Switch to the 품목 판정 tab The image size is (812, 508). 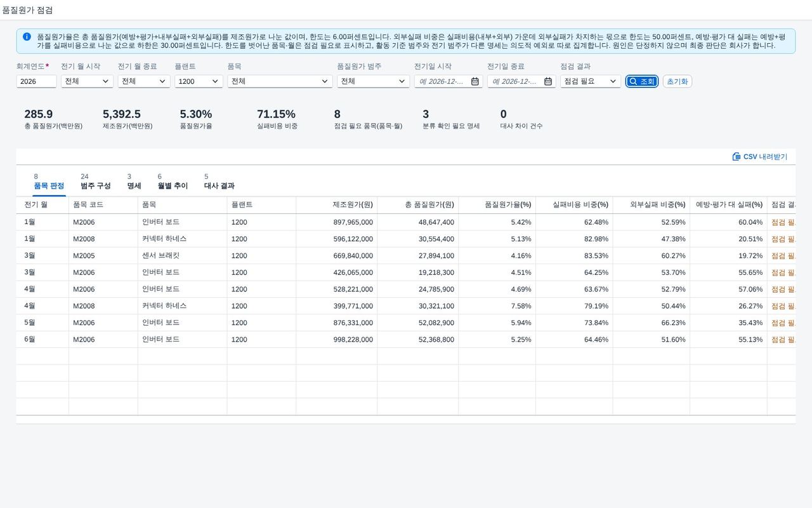point(49,182)
